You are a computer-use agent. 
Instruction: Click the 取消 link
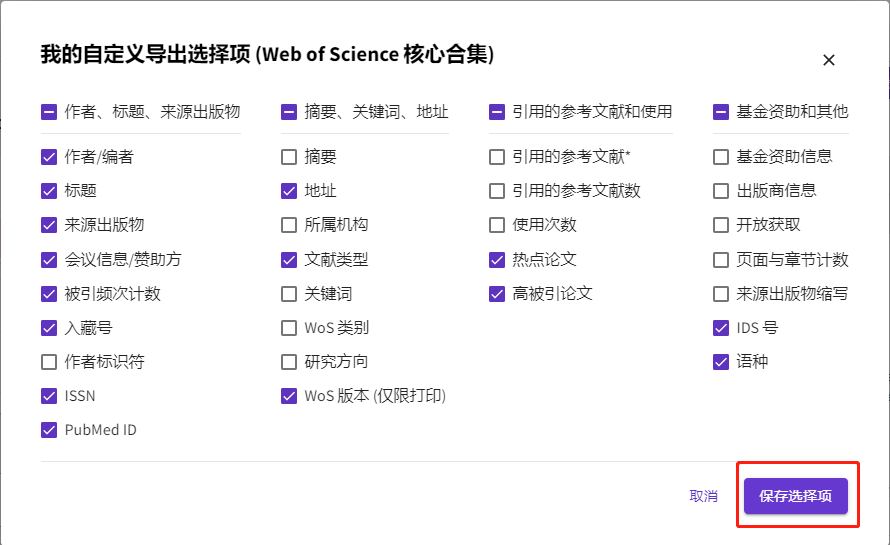703,496
